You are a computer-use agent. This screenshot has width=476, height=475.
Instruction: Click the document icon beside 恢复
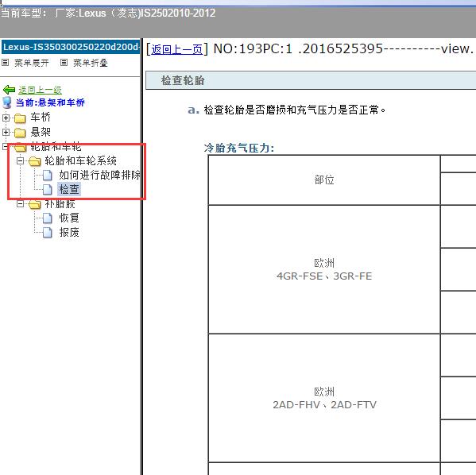47,218
